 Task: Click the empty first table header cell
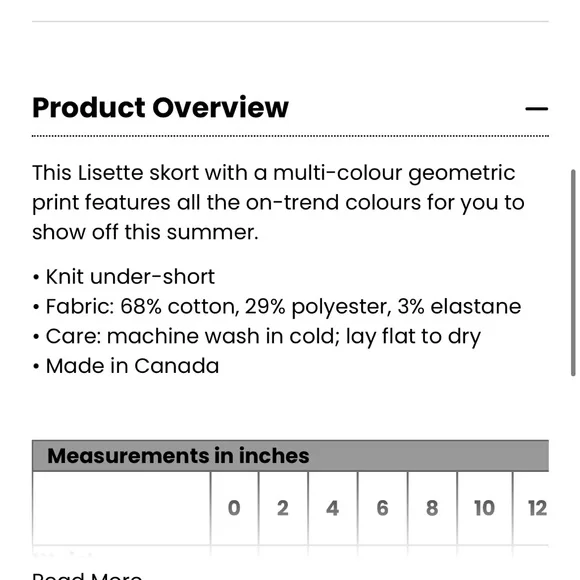point(121,508)
